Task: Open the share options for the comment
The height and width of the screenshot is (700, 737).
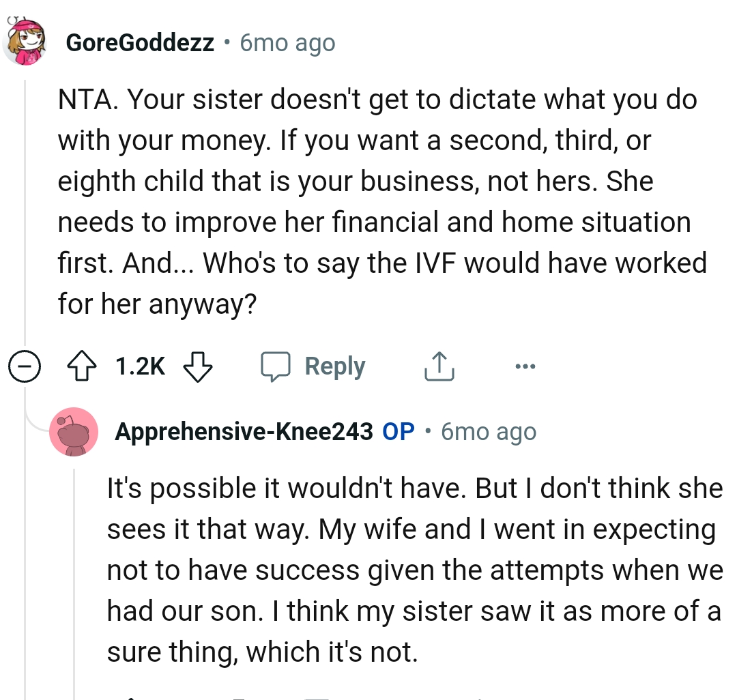Action: (x=439, y=366)
